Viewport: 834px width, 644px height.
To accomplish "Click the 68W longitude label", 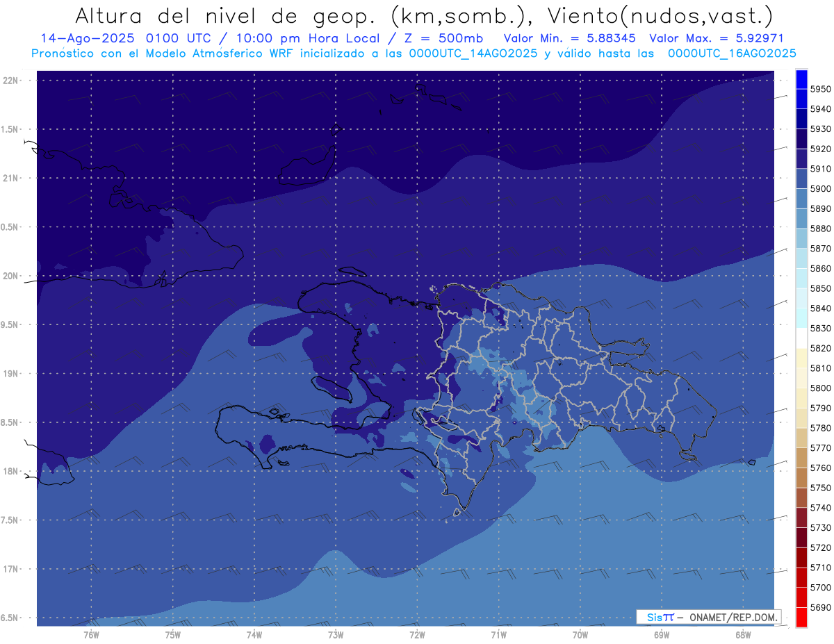I will point(743,634).
